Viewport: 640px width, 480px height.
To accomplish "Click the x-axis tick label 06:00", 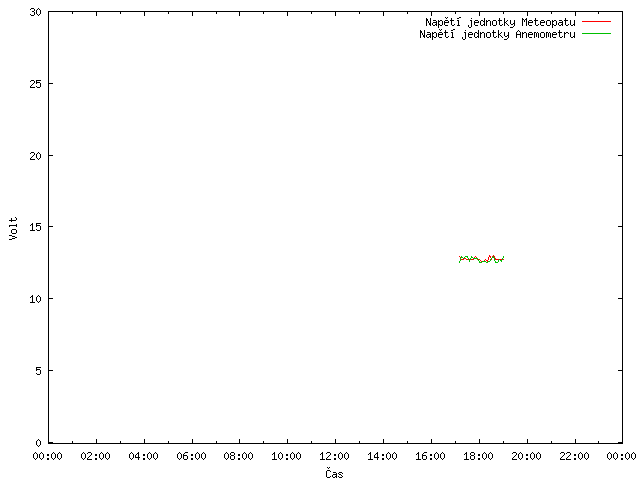I will [191, 456].
